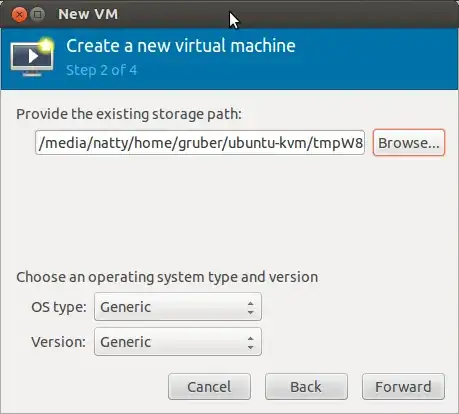The width and height of the screenshot is (459, 414).
Task: Click the OS type dropdown arrows
Action: click(x=251, y=307)
